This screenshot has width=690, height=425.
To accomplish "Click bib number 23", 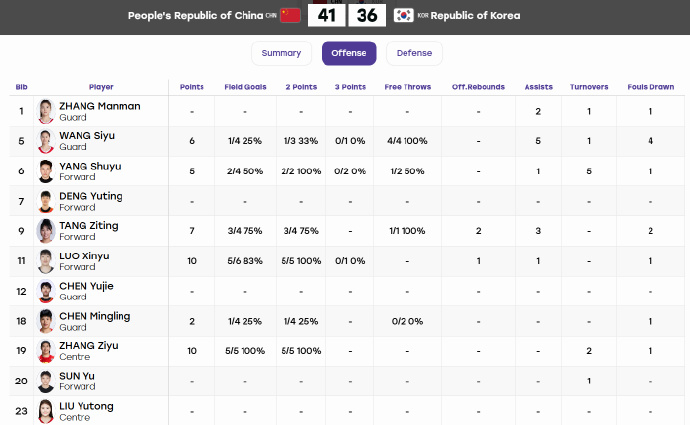I will pyautogui.click(x=21, y=411).
